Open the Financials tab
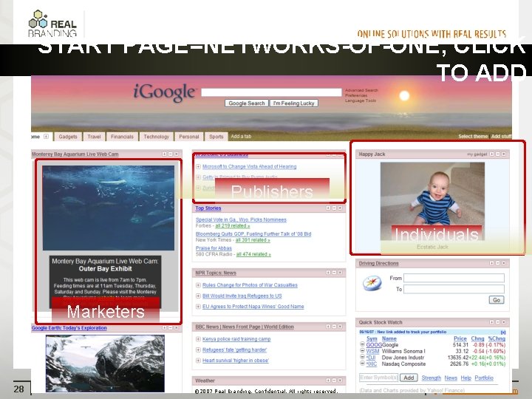Image resolution: width=532 pixels, height=399 pixels. tap(122, 137)
